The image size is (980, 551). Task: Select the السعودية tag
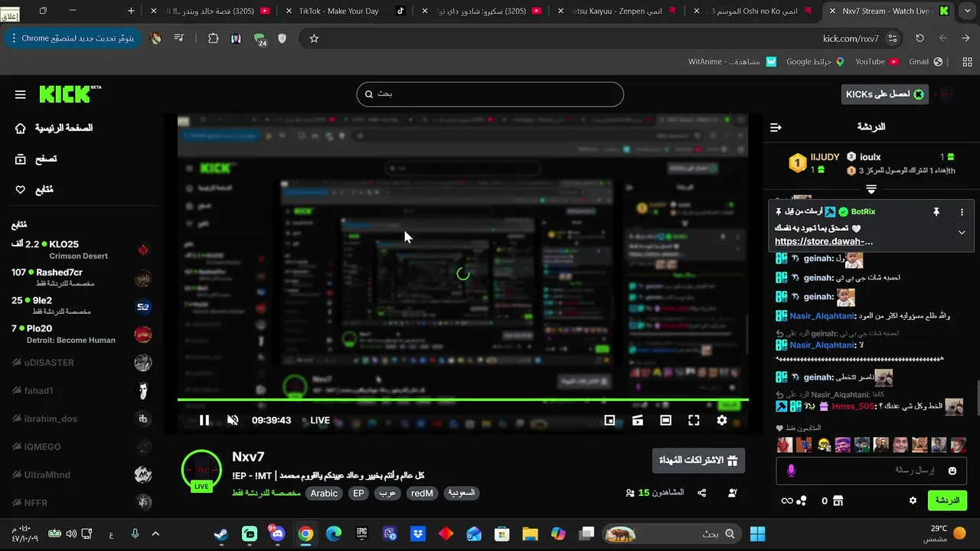tap(461, 494)
